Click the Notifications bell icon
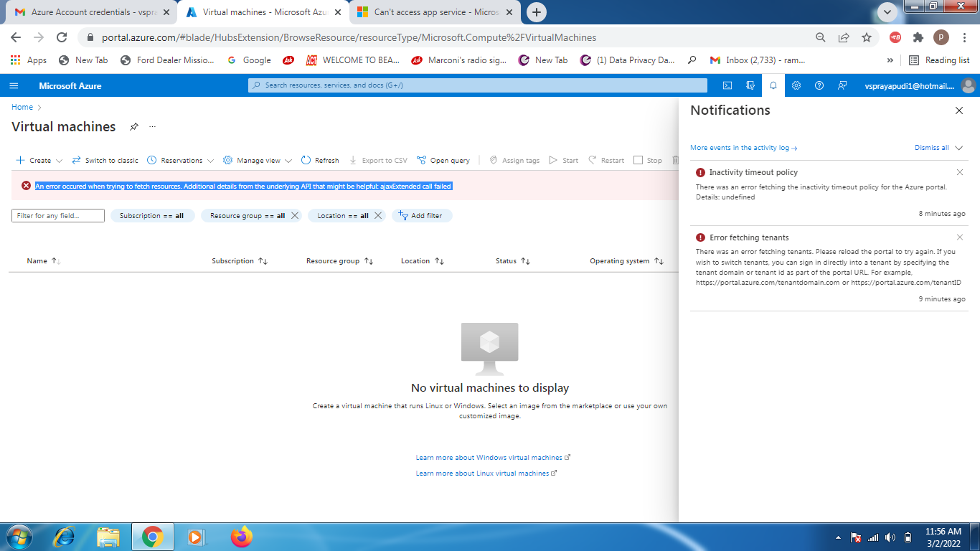The height and width of the screenshot is (551, 980). click(x=773, y=85)
